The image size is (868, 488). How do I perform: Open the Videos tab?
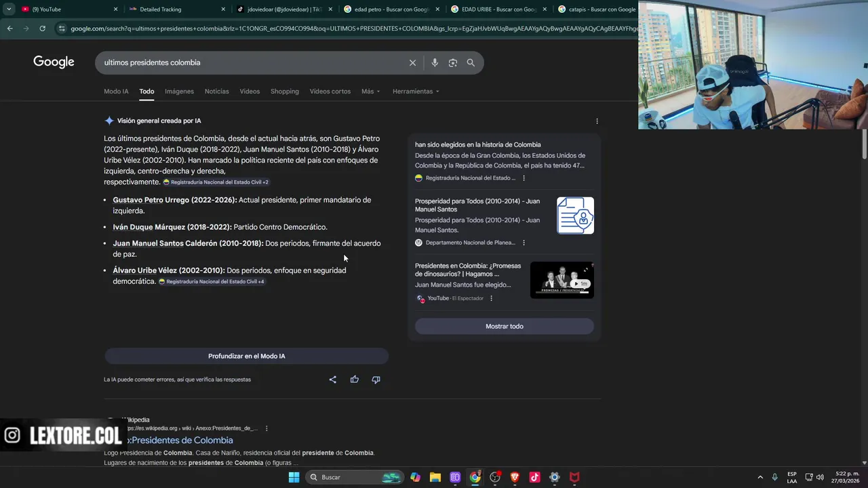click(x=250, y=91)
